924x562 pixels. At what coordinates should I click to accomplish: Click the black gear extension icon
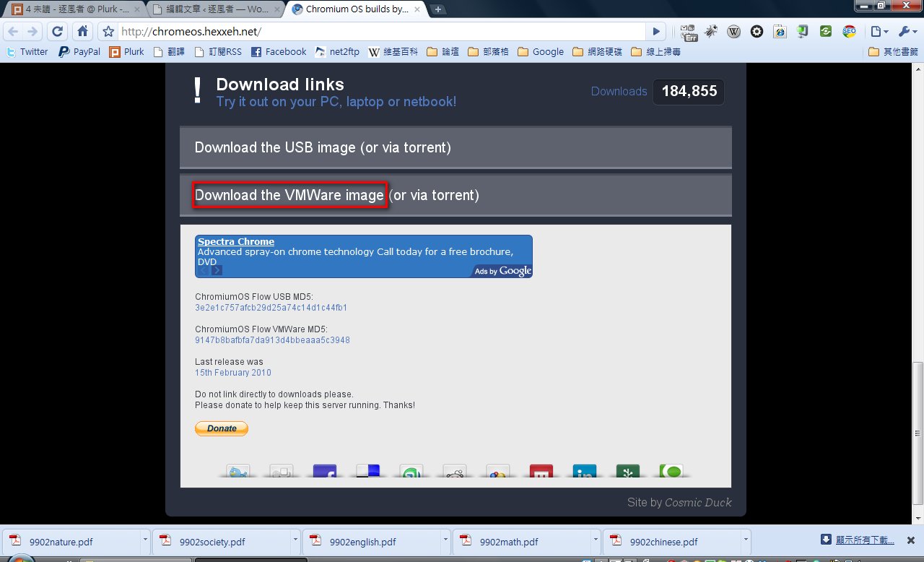coord(757,32)
